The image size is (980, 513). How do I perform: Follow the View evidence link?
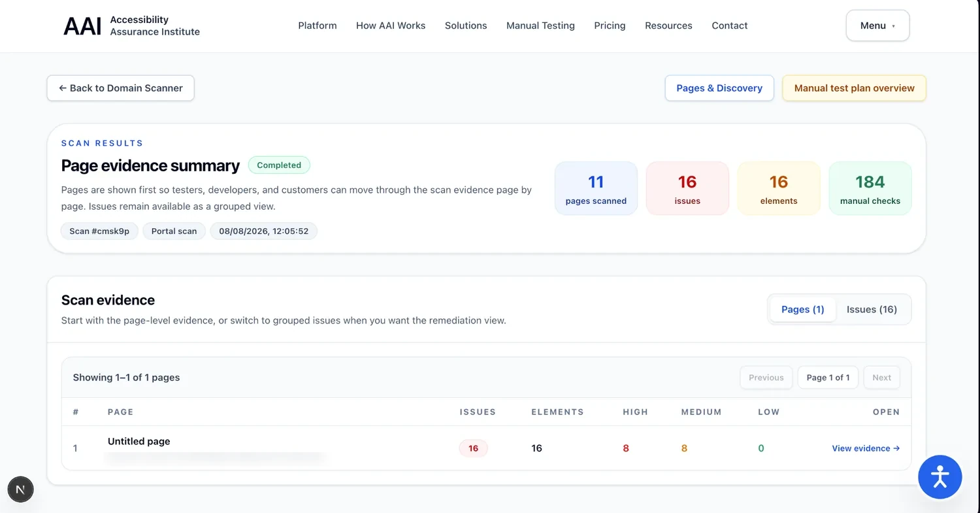coord(866,448)
